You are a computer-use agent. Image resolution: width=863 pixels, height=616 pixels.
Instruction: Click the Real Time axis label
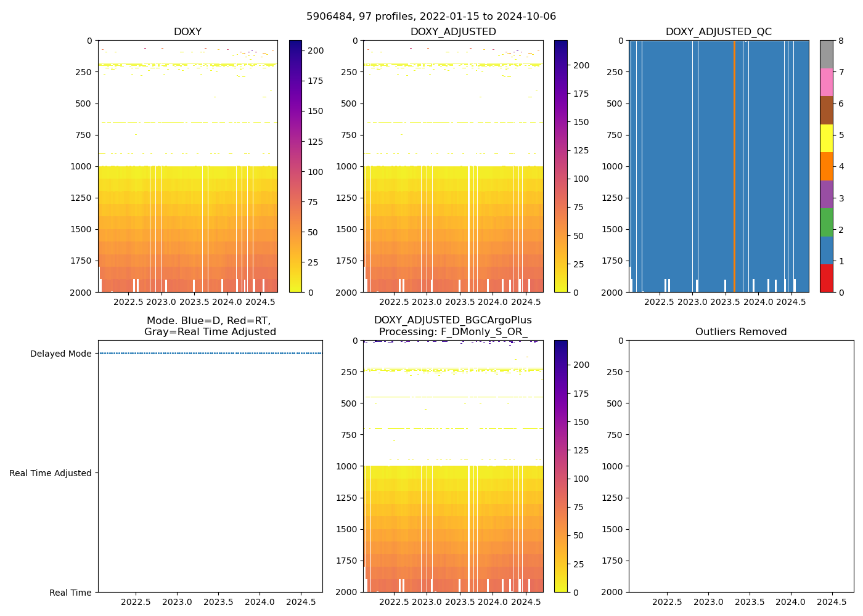point(70,593)
